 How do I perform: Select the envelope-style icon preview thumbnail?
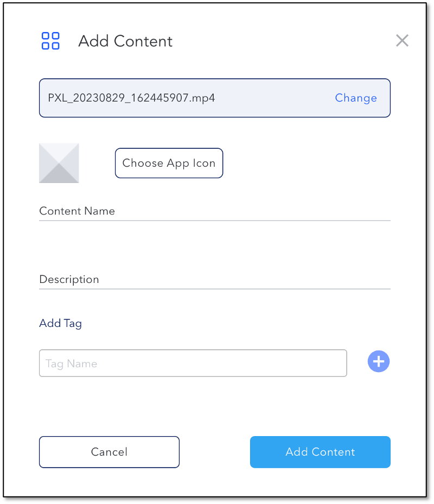click(x=59, y=163)
